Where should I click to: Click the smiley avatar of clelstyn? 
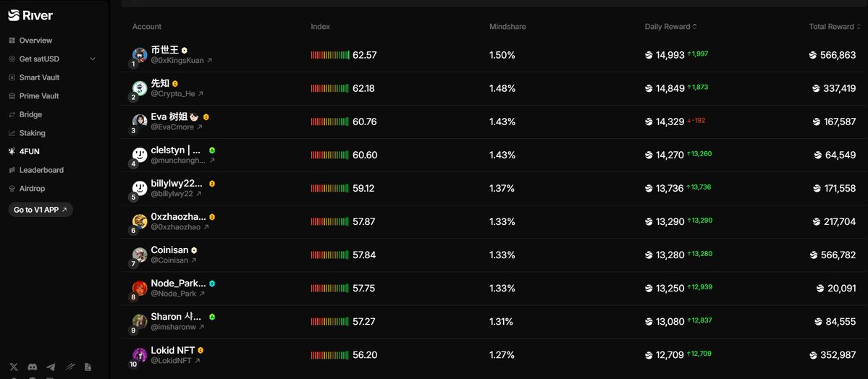click(140, 155)
